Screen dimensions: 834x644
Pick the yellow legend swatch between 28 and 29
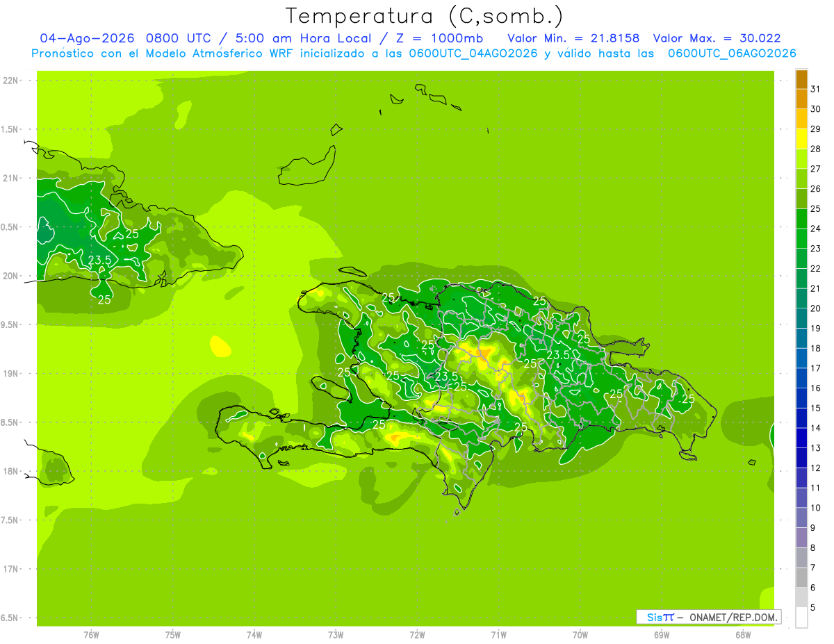point(801,138)
